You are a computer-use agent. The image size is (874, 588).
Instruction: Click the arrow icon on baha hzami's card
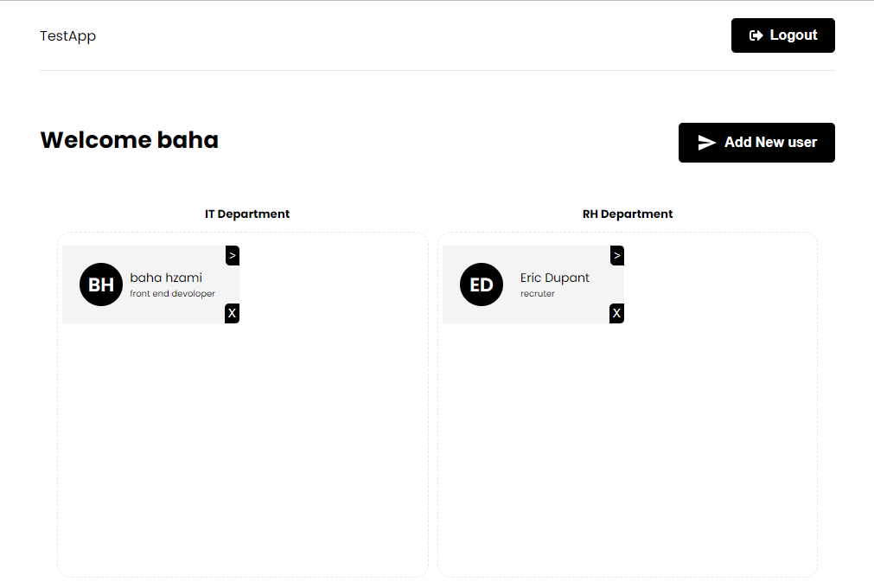232,255
